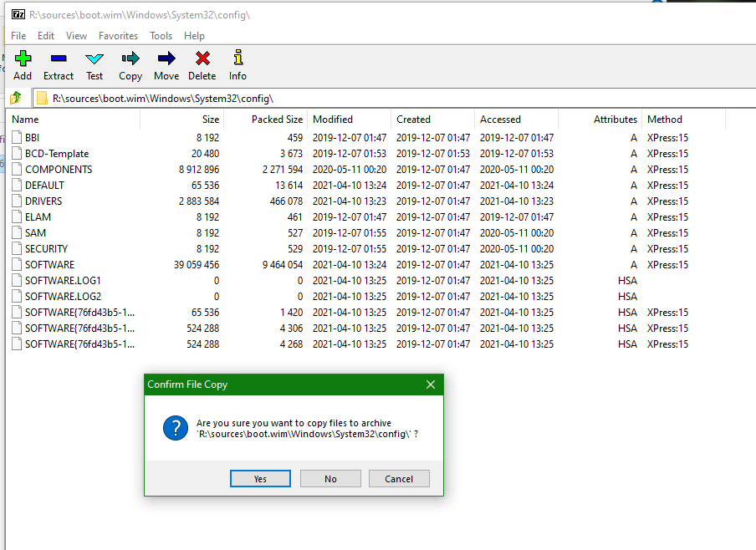
Task: Click the Add toolbar icon
Action: pos(23,59)
